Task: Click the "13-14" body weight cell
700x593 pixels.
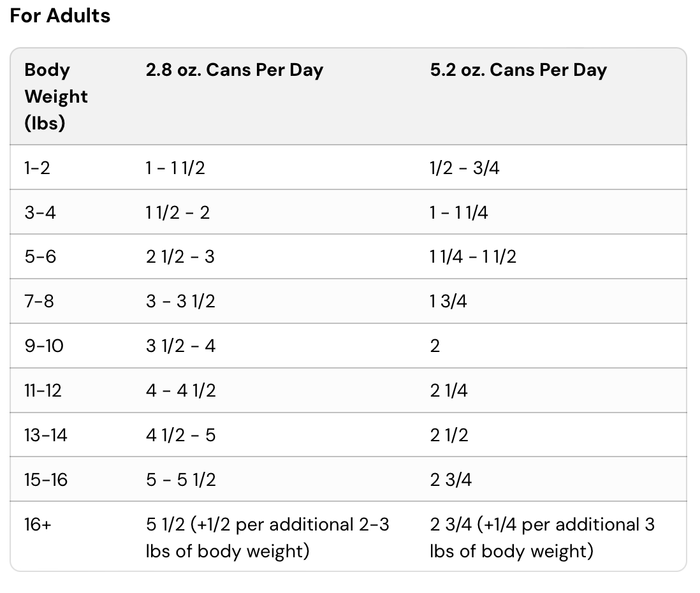Action: pyautogui.click(x=46, y=435)
